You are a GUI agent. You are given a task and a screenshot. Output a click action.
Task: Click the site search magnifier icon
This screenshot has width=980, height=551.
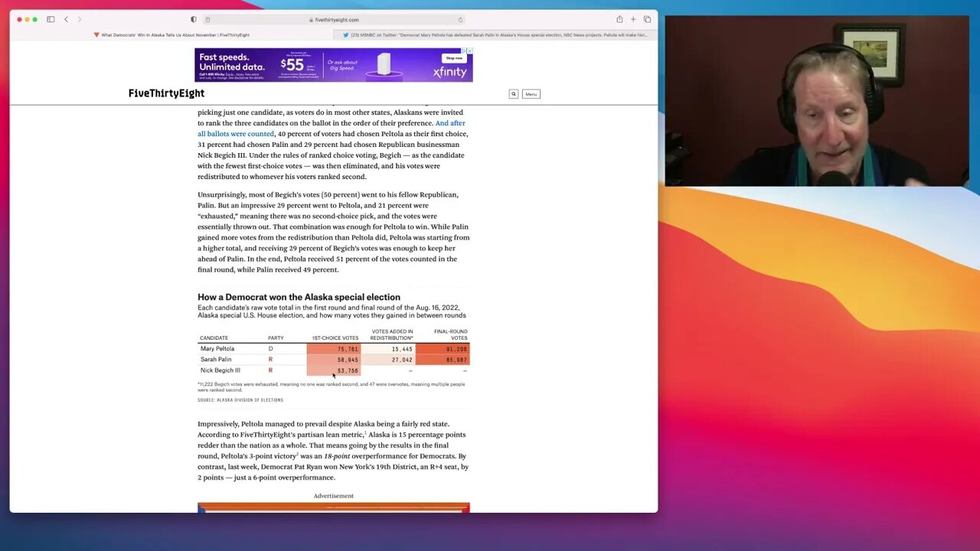click(x=514, y=94)
